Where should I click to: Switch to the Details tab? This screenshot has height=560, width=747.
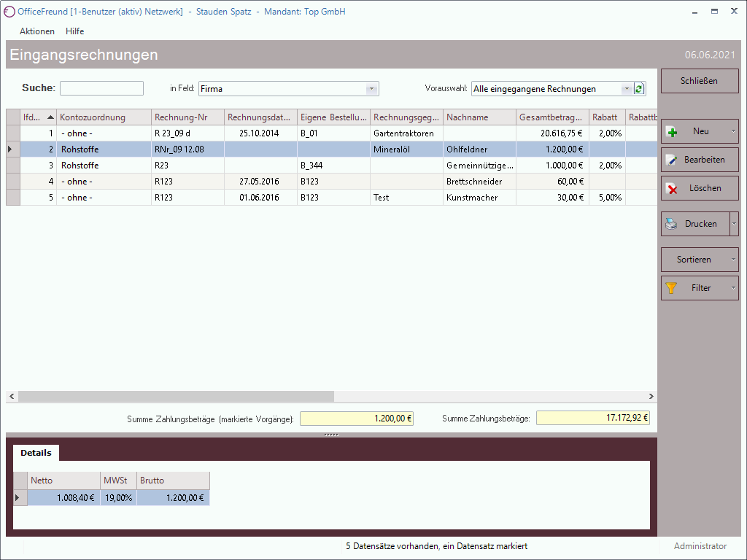(36, 453)
